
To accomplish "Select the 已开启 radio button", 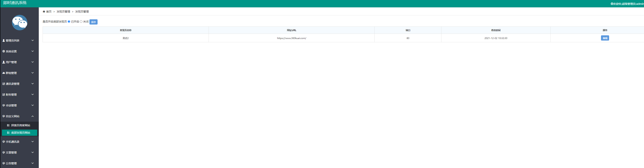I will point(69,22).
